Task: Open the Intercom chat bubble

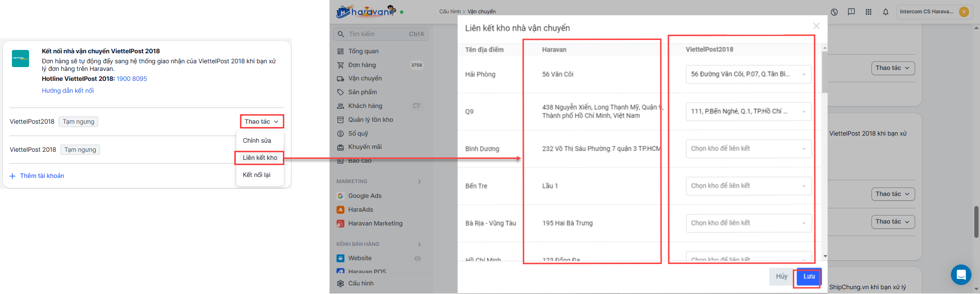Action: tap(961, 274)
